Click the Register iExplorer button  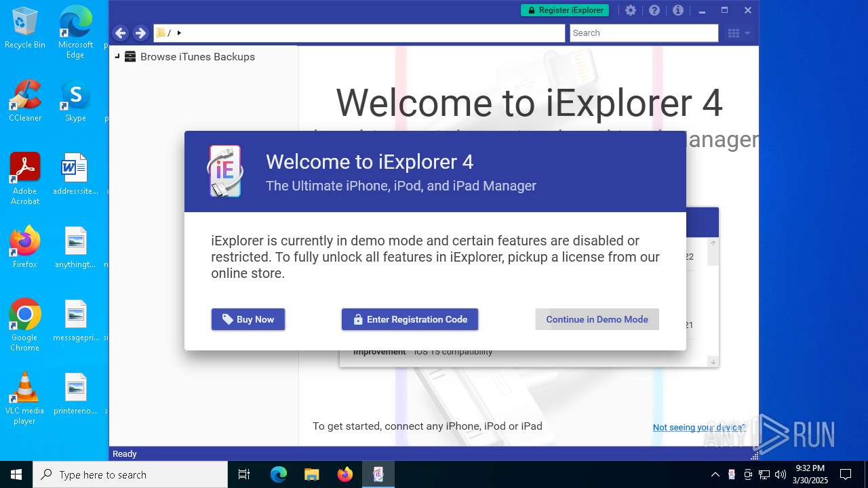[565, 10]
